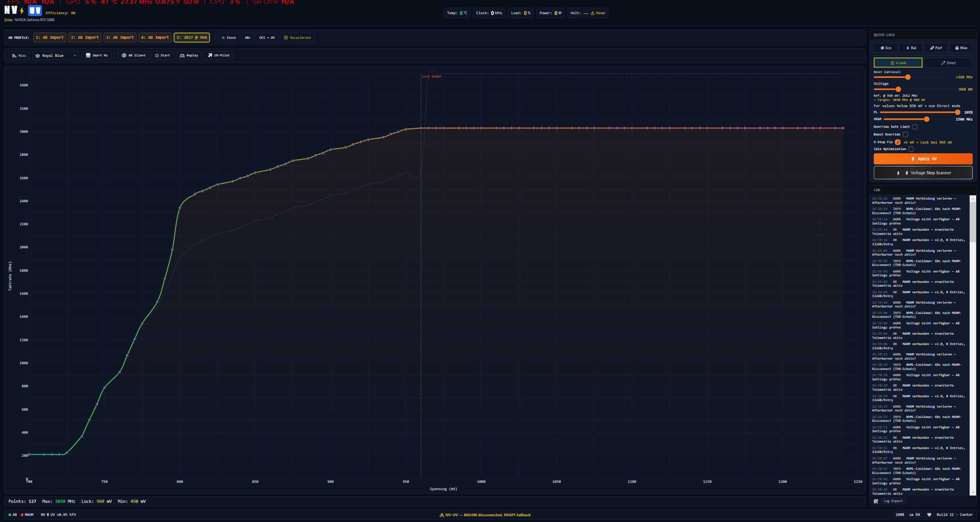
Task: Click the Power 0 W readout
Action: [x=550, y=13]
